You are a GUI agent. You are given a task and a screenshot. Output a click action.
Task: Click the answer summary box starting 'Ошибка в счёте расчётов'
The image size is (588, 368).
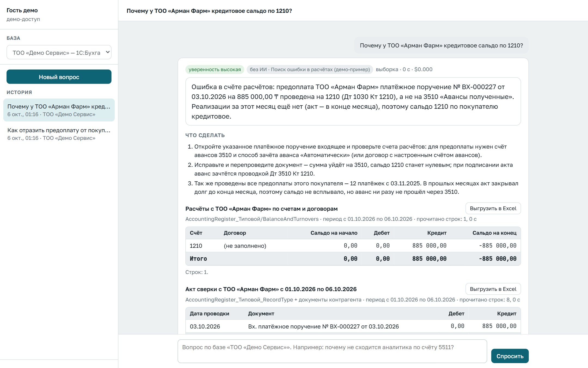click(x=353, y=101)
